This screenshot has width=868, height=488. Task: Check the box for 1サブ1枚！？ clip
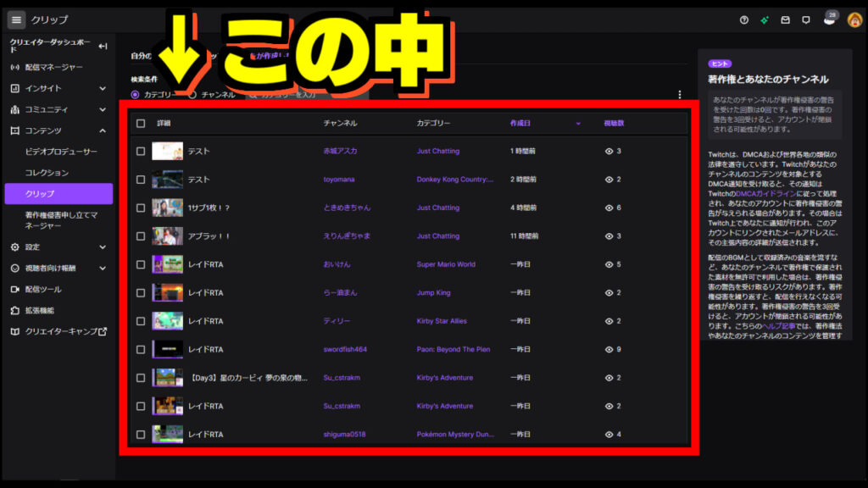click(141, 208)
